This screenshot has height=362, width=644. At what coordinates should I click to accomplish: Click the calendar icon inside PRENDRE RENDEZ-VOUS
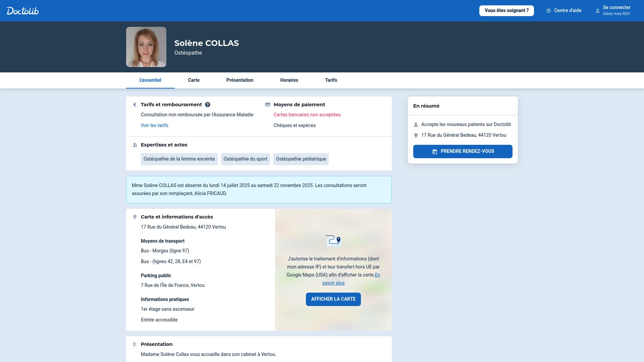(435, 151)
